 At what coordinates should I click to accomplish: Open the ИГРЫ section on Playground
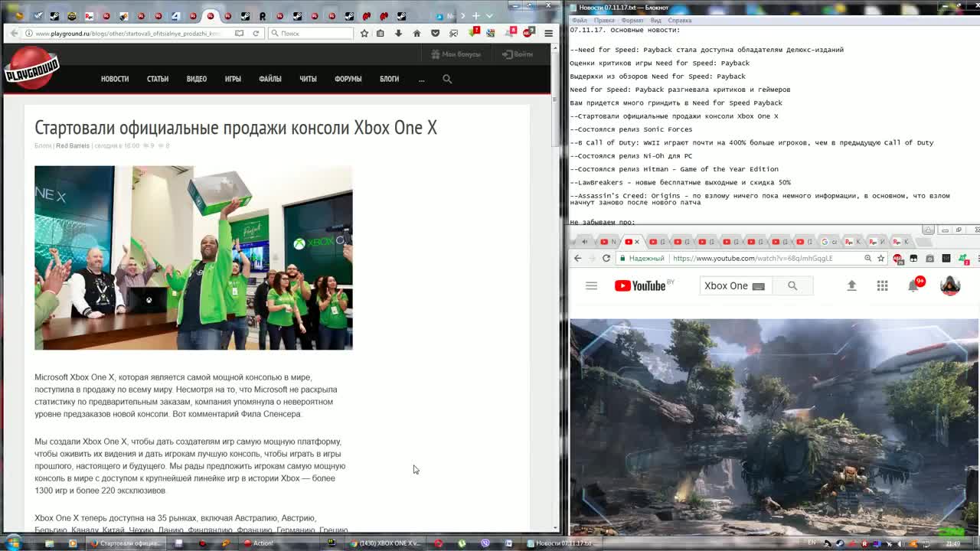pyautogui.click(x=233, y=79)
